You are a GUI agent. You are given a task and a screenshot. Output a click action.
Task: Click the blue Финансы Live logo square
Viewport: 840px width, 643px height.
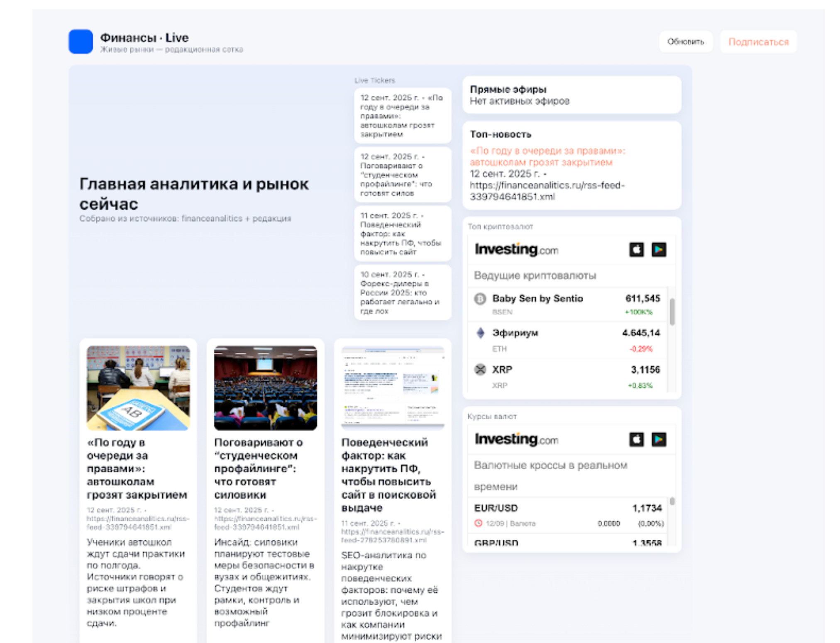coord(81,41)
